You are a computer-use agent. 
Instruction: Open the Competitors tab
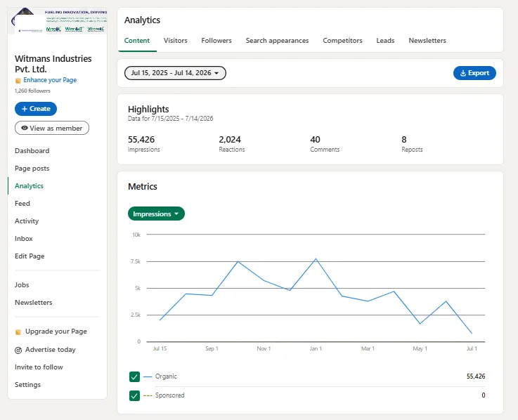pyautogui.click(x=342, y=41)
